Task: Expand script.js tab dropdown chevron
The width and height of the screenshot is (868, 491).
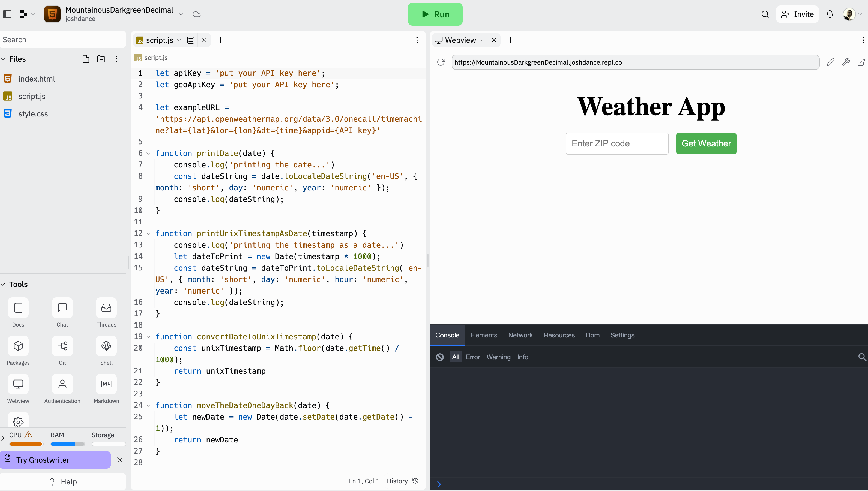Action: 179,40
